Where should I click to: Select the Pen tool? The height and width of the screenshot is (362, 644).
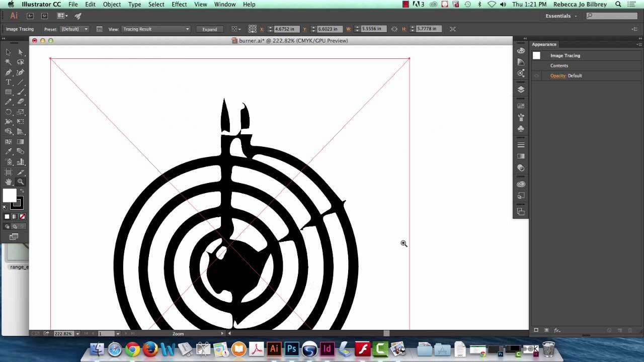(x=9, y=72)
